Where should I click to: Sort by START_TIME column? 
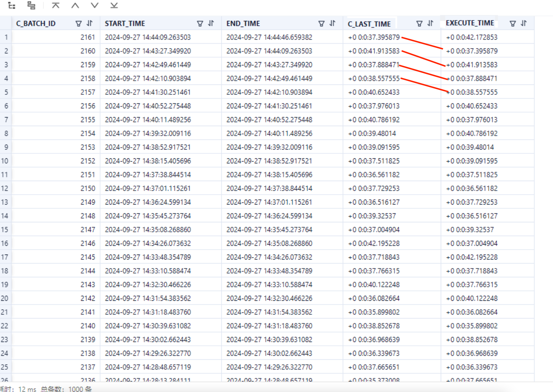[x=211, y=23]
